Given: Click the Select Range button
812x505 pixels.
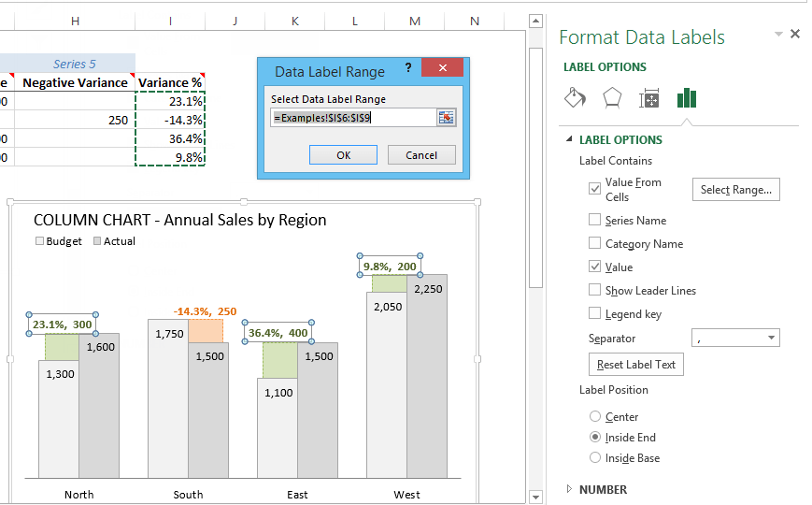Looking at the screenshot, I should point(736,190).
